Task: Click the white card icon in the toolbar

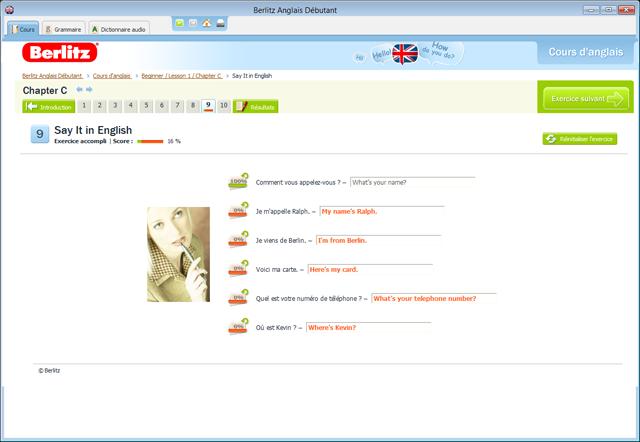Action: [193, 23]
